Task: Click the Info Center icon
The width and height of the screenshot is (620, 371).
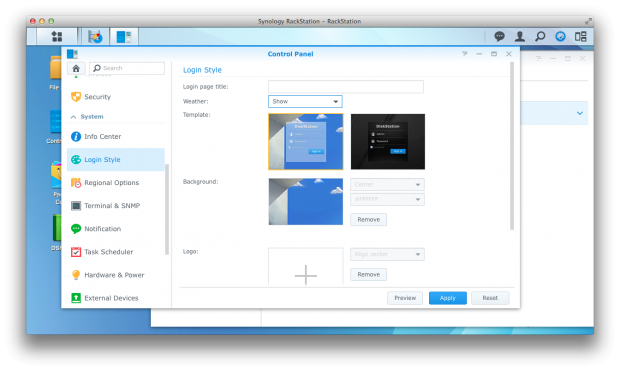Action: pyautogui.click(x=76, y=136)
